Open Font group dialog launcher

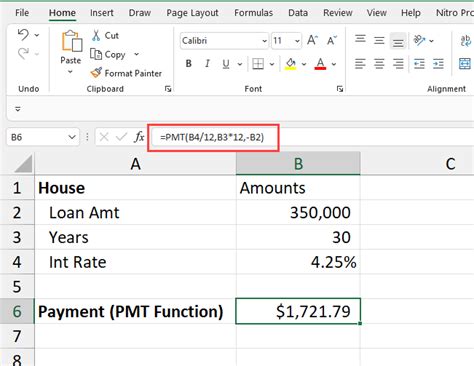click(x=340, y=89)
